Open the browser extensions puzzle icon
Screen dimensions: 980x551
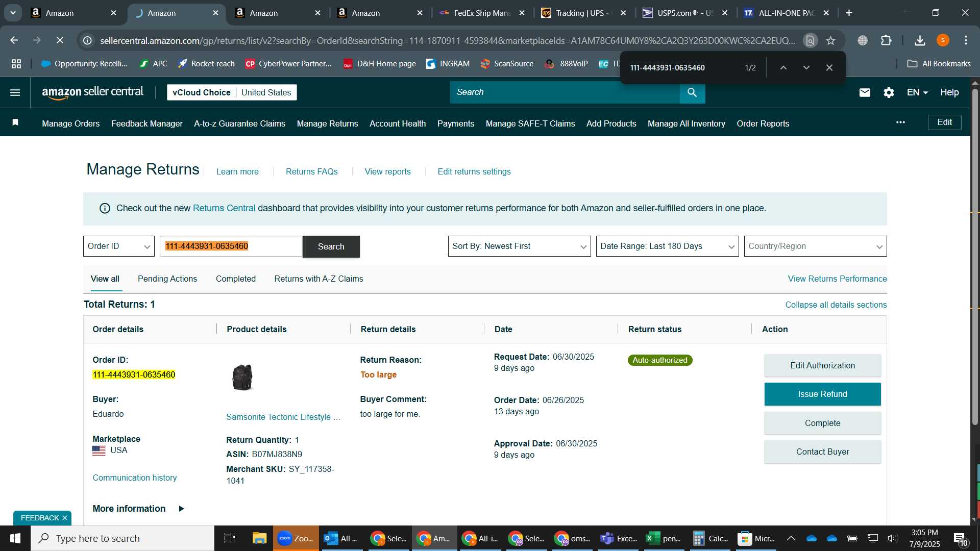click(x=887, y=40)
